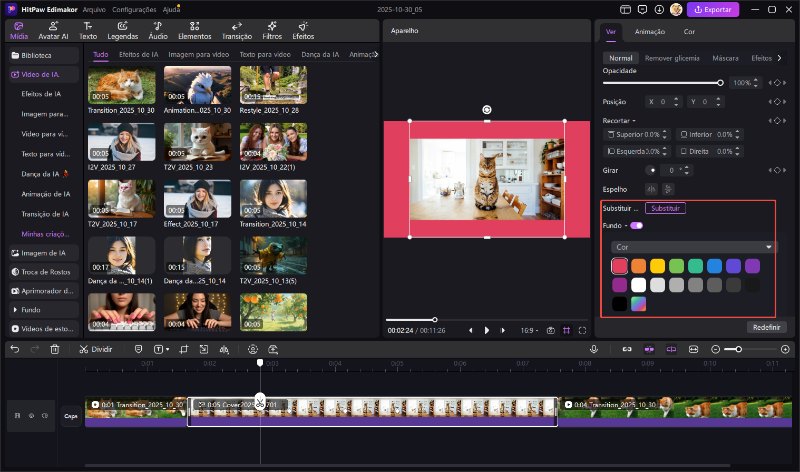Open the text tool dropdown arrow in timeline toolbar
The width and height of the screenshot is (800, 472).
click(167, 350)
